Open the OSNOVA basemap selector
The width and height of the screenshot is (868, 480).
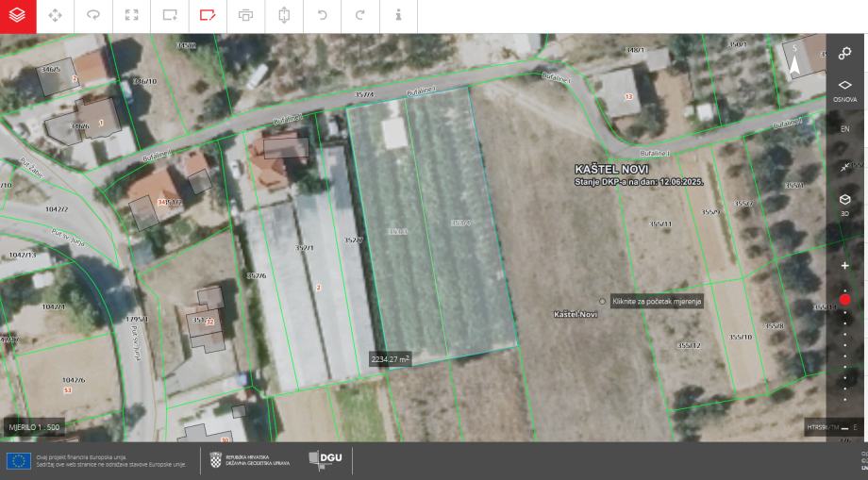(844, 91)
